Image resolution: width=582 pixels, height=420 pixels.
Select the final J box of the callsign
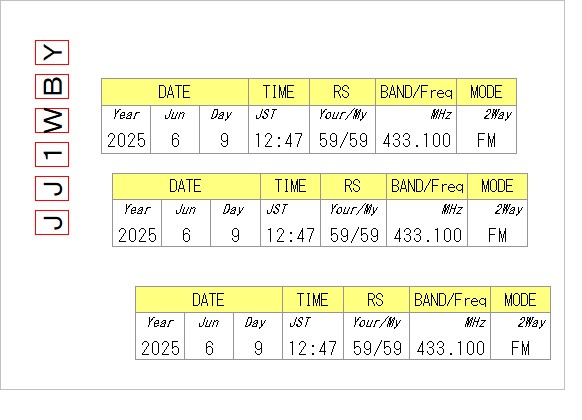[x=52, y=222]
